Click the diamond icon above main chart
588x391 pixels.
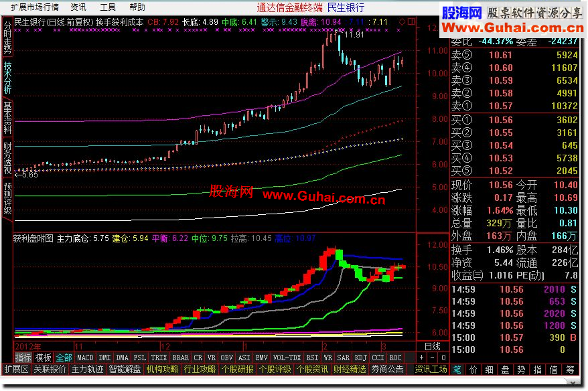click(x=402, y=21)
